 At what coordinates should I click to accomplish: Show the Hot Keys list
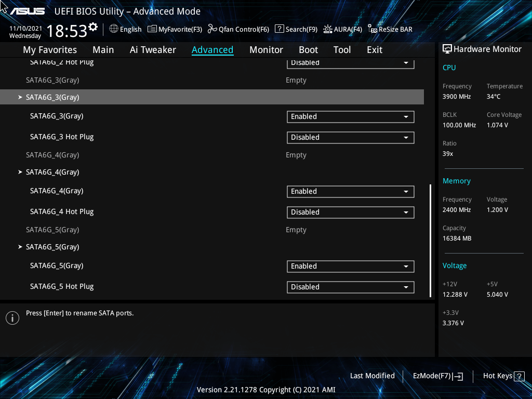(x=503, y=376)
